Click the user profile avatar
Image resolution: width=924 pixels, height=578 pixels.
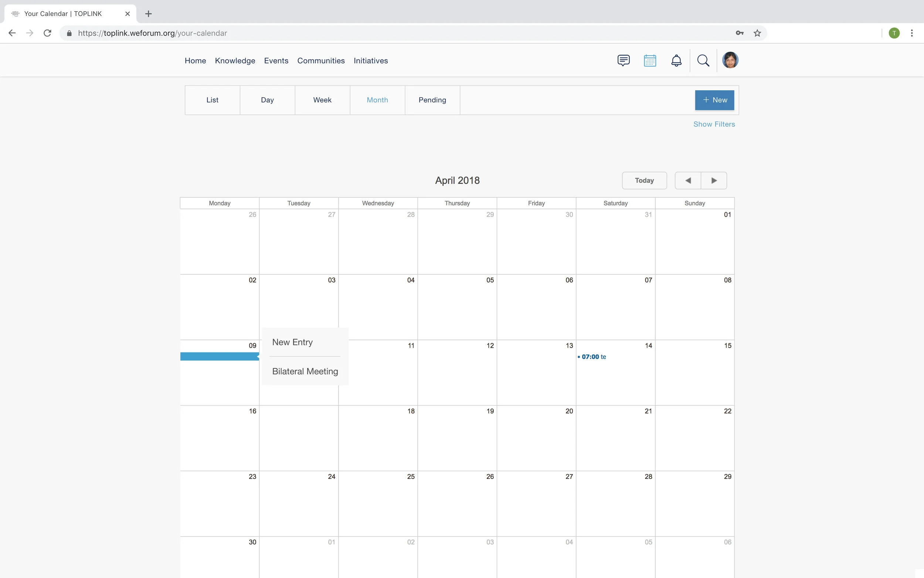pyautogui.click(x=730, y=60)
